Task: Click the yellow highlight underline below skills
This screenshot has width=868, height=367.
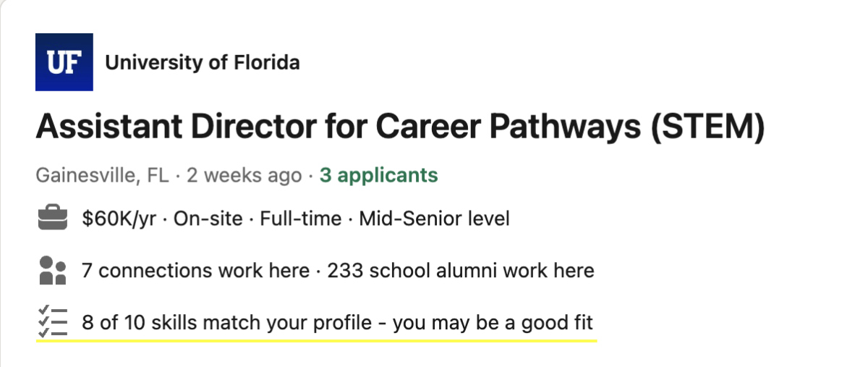Action: pos(316,339)
